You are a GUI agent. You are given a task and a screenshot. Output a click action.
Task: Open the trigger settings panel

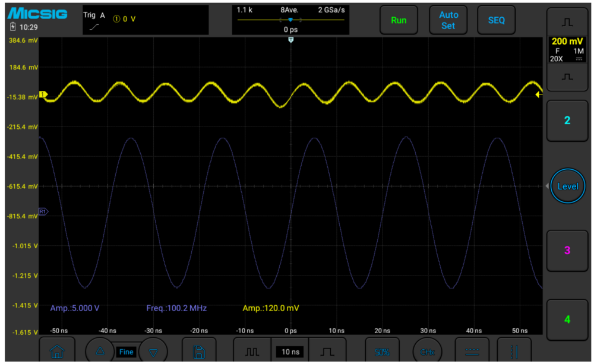[144, 20]
